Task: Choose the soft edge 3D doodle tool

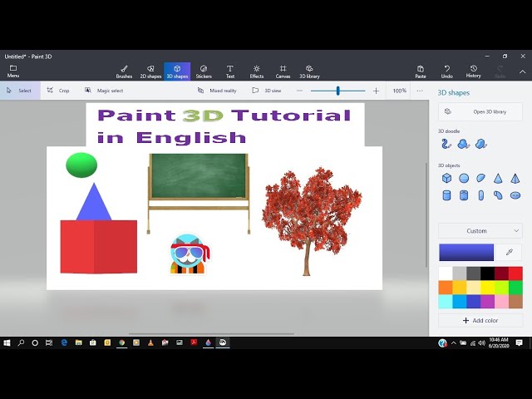Action: pyautogui.click(x=481, y=144)
